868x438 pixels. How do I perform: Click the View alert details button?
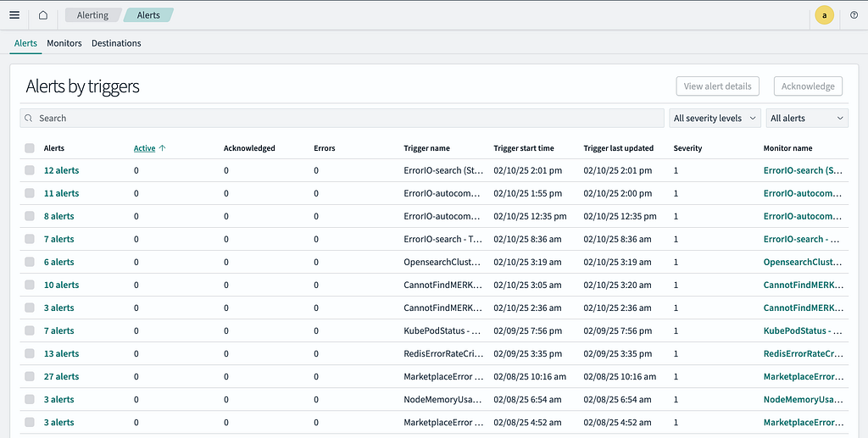[717, 86]
